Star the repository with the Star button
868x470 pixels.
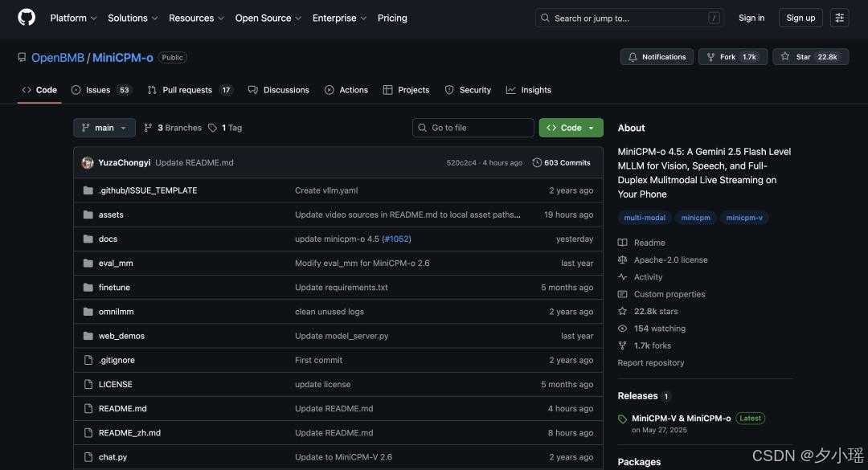(810, 57)
